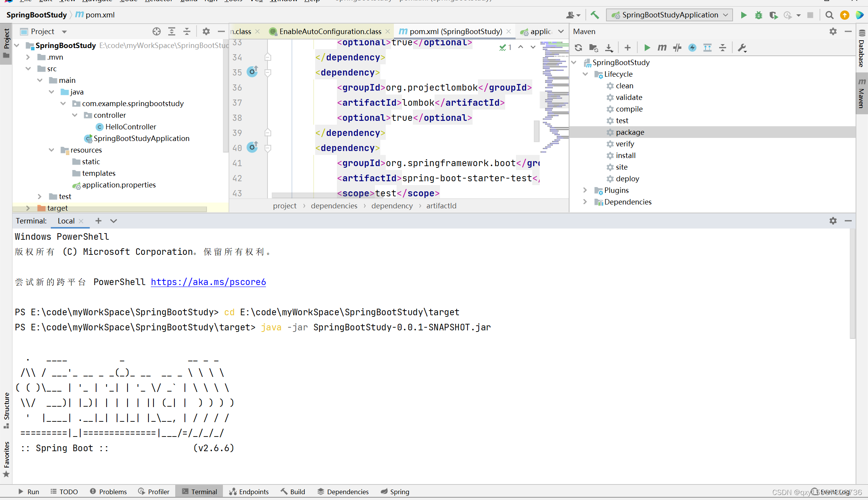Open the Problems tool window tab

(x=109, y=491)
